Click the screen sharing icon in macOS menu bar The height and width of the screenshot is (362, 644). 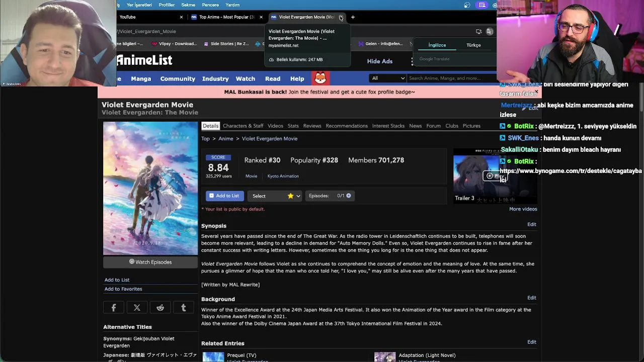pyautogui.click(x=482, y=5)
